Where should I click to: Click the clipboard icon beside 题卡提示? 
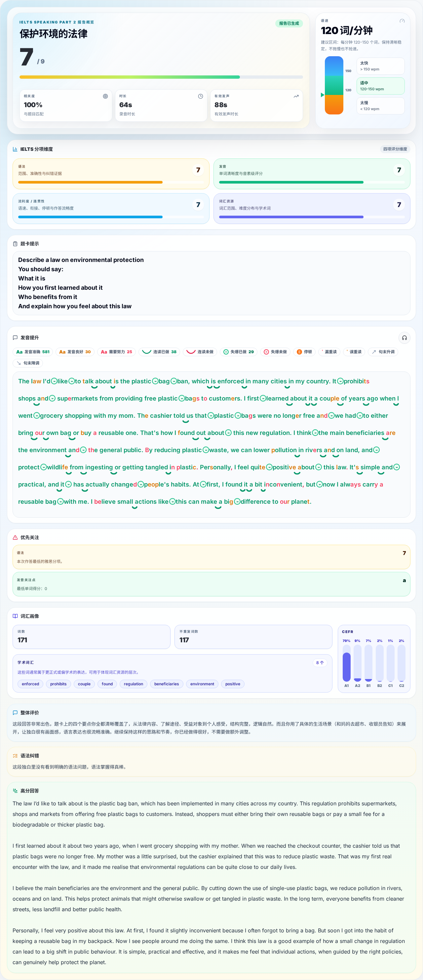[x=15, y=244]
